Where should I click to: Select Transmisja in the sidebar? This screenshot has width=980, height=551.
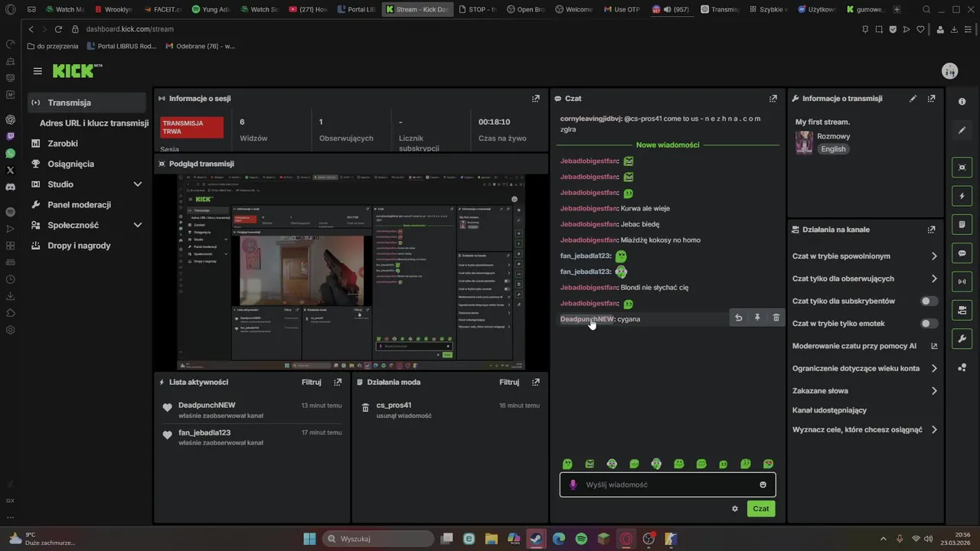(x=87, y=103)
